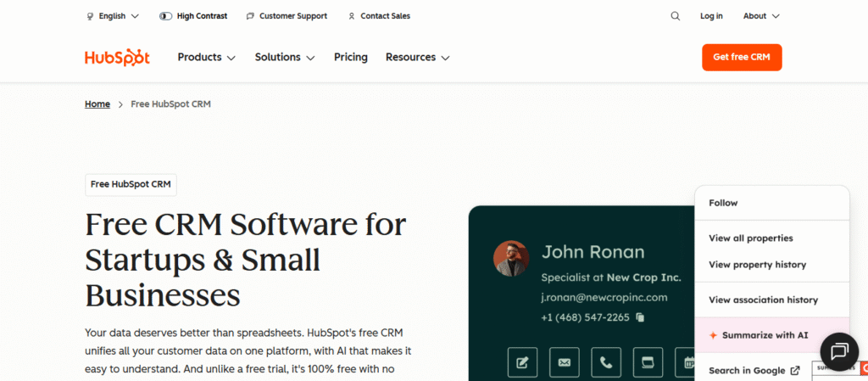868x381 pixels.
Task: Click the email envelope icon on contact card
Action: pyautogui.click(x=564, y=362)
